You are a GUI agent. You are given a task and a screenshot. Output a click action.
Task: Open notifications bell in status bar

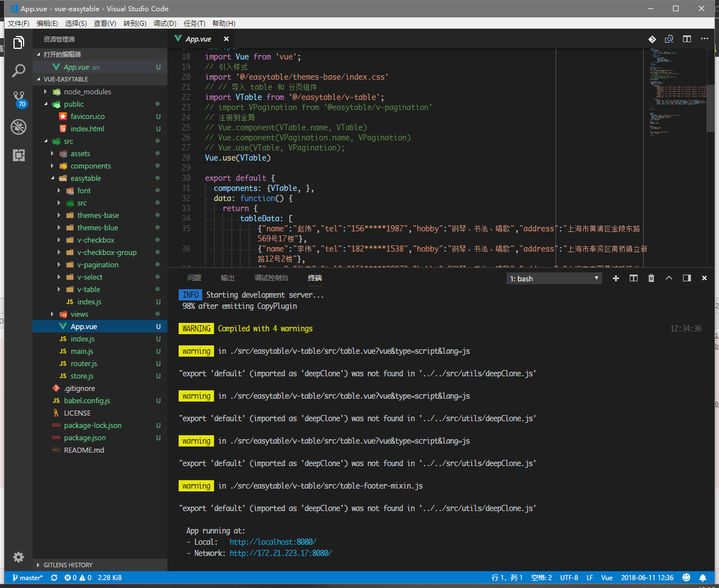tap(702, 577)
